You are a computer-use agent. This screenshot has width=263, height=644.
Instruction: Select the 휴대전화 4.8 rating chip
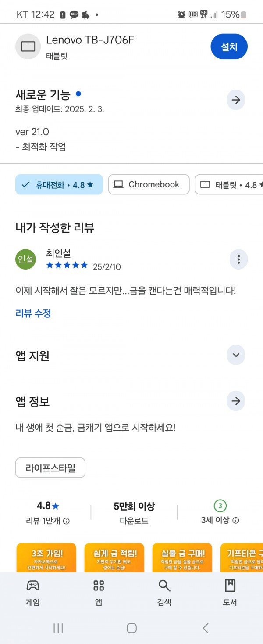(59, 185)
